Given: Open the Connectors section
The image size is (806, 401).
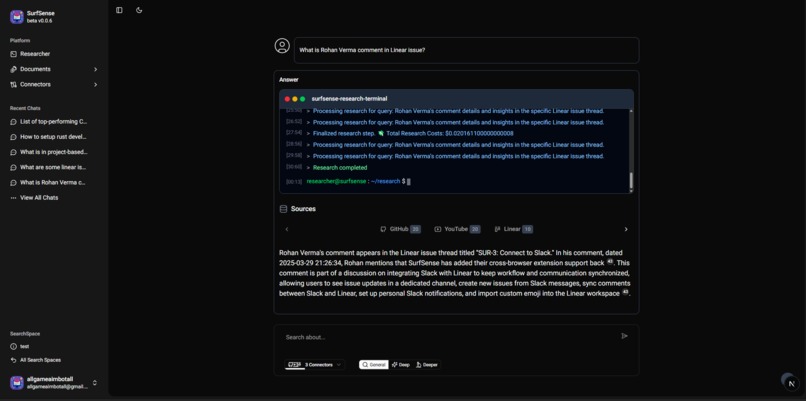Looking at the screenshot, I should [x=35, y=84].
